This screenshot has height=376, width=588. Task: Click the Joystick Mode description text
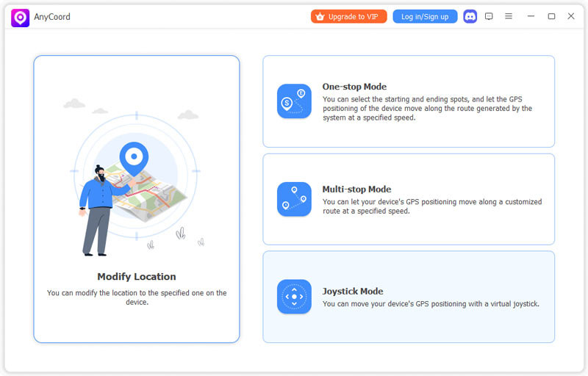tap(431, 304)
